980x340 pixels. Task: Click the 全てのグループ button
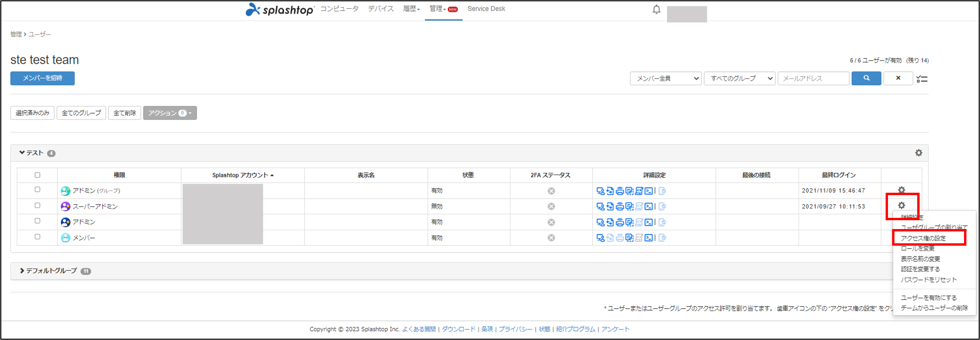tap(81, 113)
